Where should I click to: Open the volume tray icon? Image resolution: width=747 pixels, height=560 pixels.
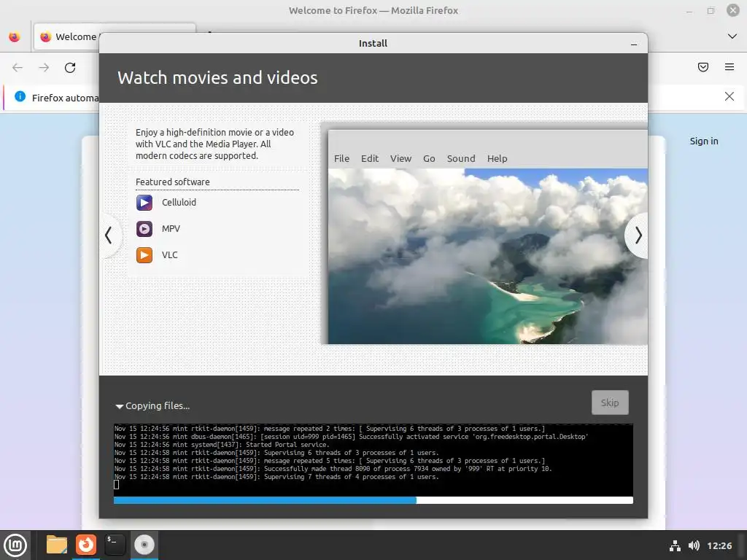pos(694,545)
